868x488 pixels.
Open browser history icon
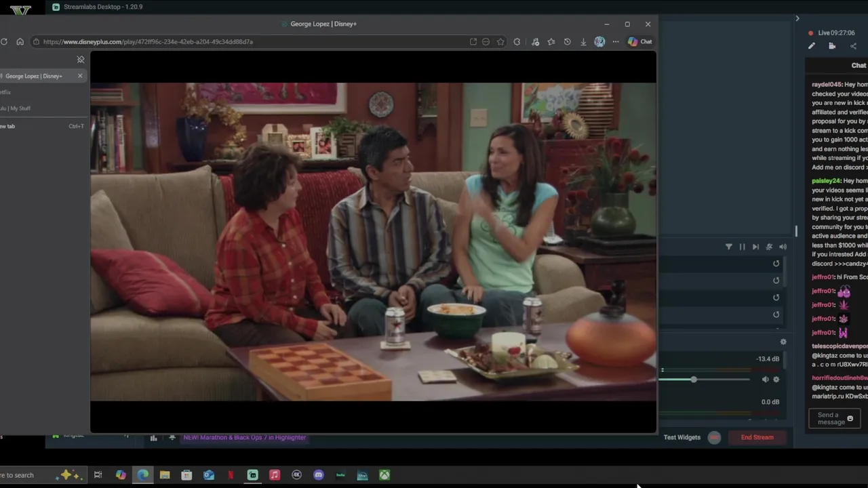click(x=568, y=41)
